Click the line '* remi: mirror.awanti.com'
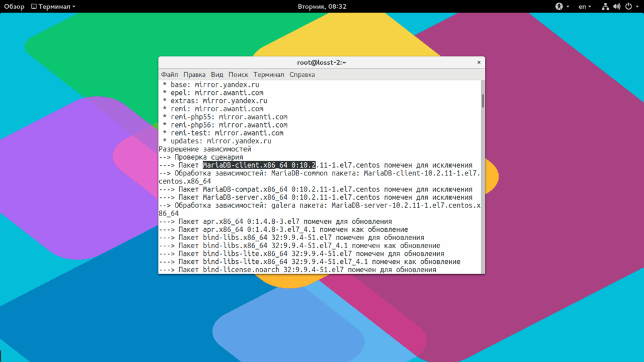The width and height of the screenshot is (644, 362). (x=213, y=109)
